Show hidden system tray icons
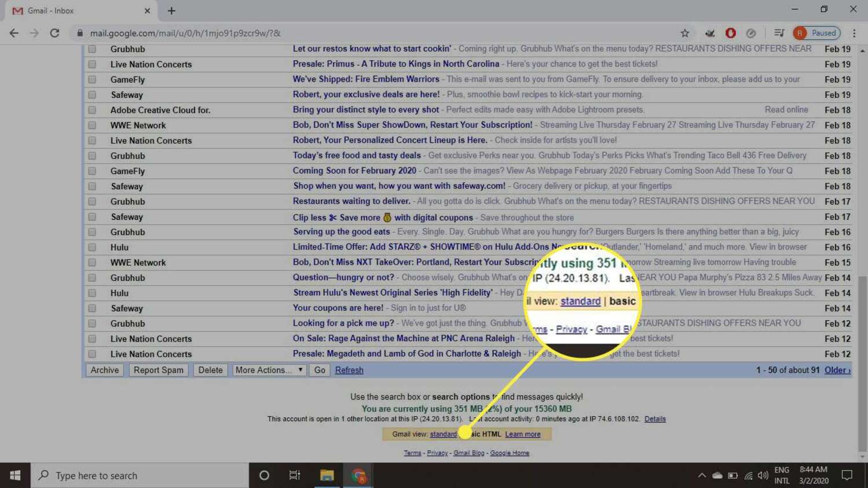Image resolution: width=868 pixels, height=488 pixels. click(x=702, y=475)
